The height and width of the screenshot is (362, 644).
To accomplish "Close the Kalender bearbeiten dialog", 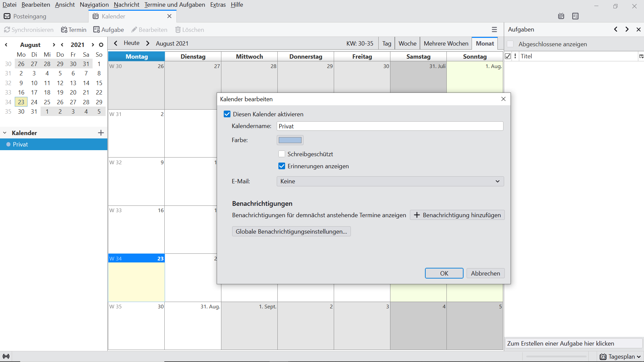I will (x=503, y=99).
